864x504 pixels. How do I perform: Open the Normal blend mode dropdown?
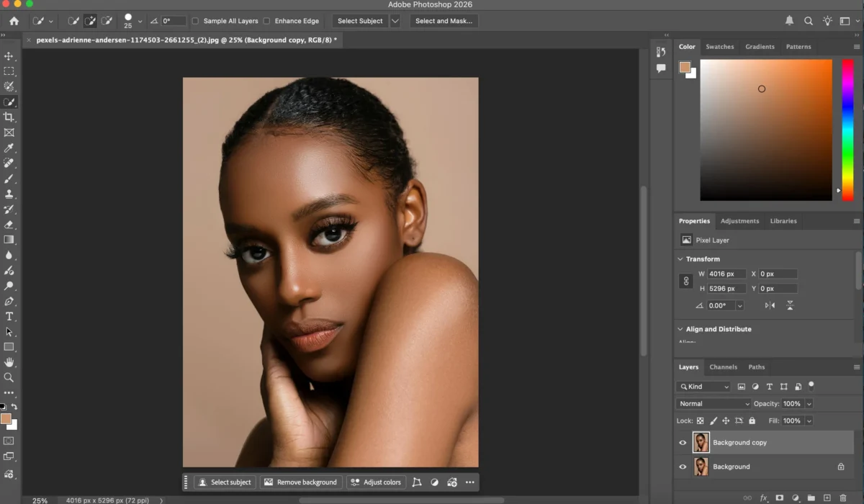coord(712,403)
